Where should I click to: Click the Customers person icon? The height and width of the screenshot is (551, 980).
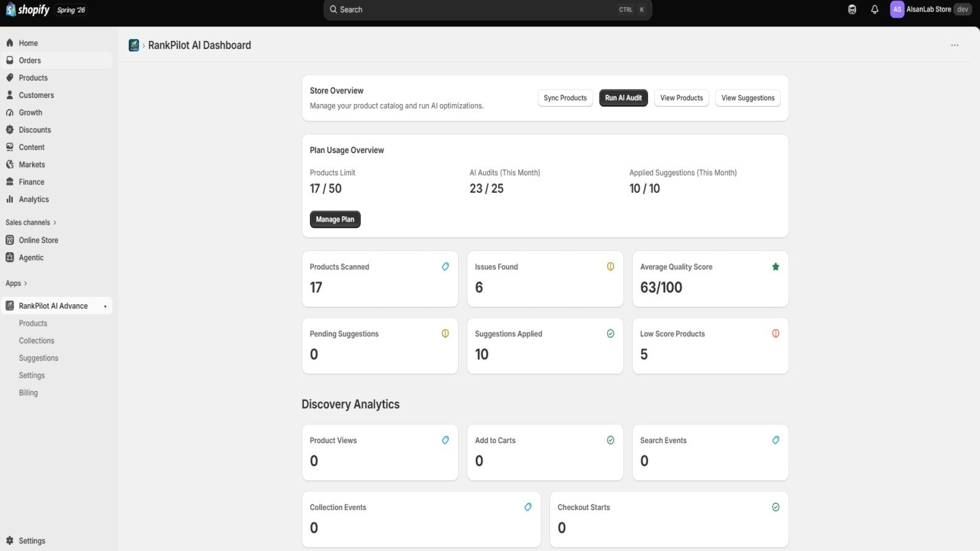tap(10, 95)
